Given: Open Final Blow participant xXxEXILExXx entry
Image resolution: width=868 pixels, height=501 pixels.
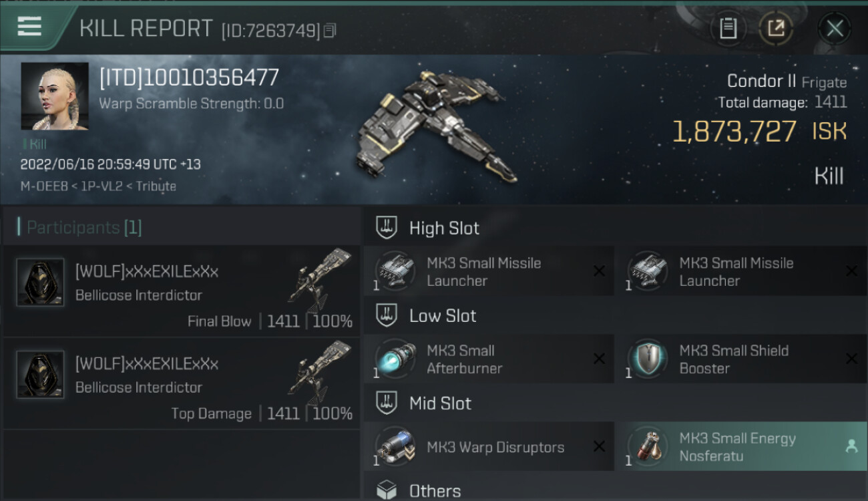Looking at the screenshot, I should pos(181,291).
